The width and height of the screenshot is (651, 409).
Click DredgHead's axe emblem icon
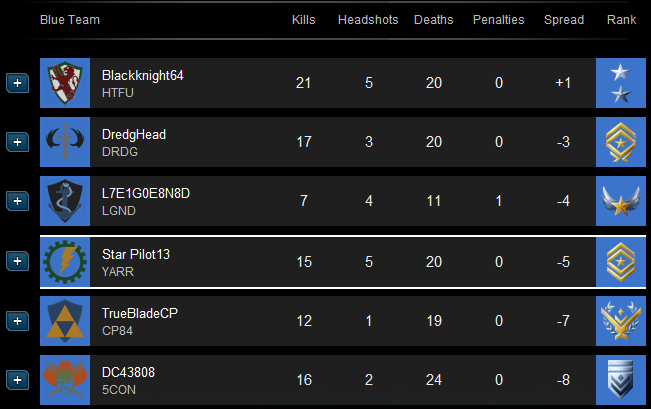tap(65, 142)
